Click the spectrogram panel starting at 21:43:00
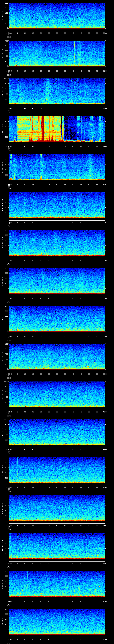This screenshot has width=114, height=644. coord(57,546)
